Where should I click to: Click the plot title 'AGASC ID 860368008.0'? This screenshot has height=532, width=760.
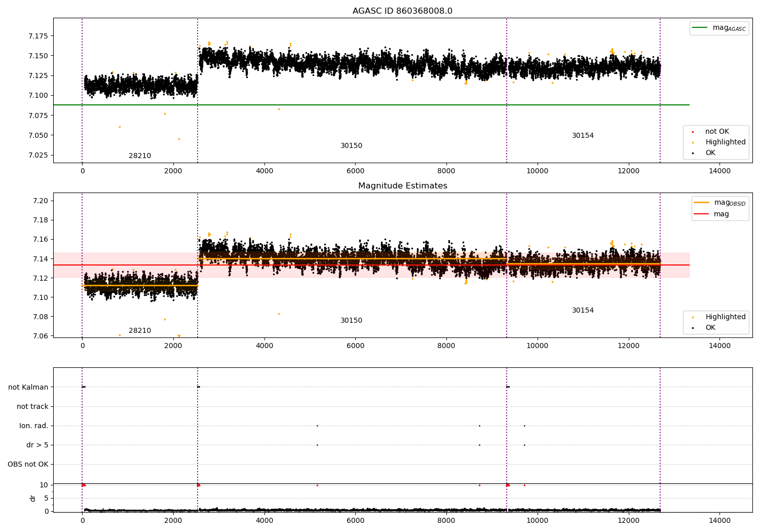coord(402,11)
